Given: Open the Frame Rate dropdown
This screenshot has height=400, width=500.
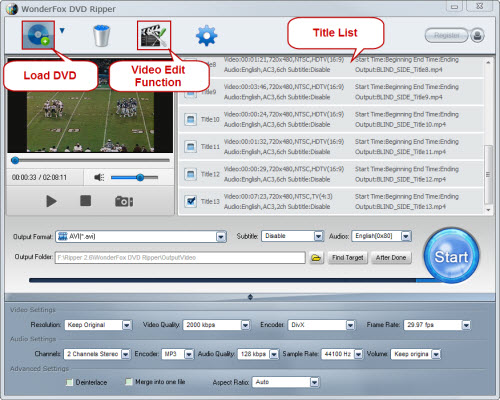Looking at the screenshot, I should point(466,325).
